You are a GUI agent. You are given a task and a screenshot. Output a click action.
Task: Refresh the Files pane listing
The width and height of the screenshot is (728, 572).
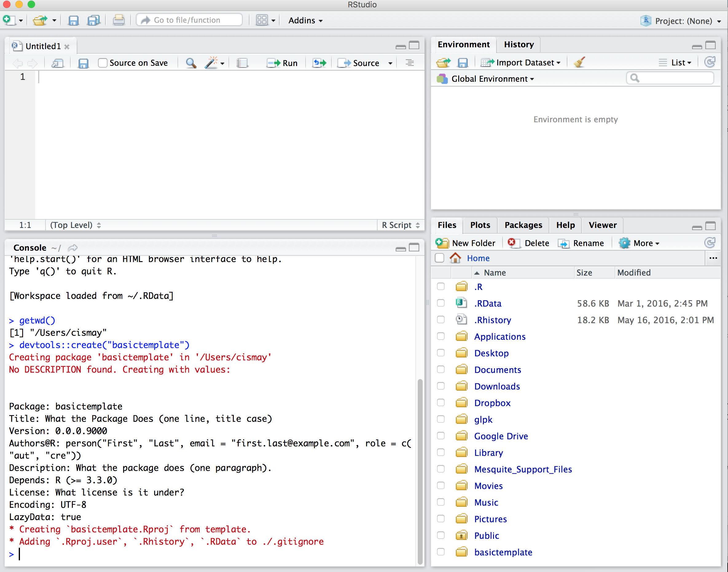710,243
